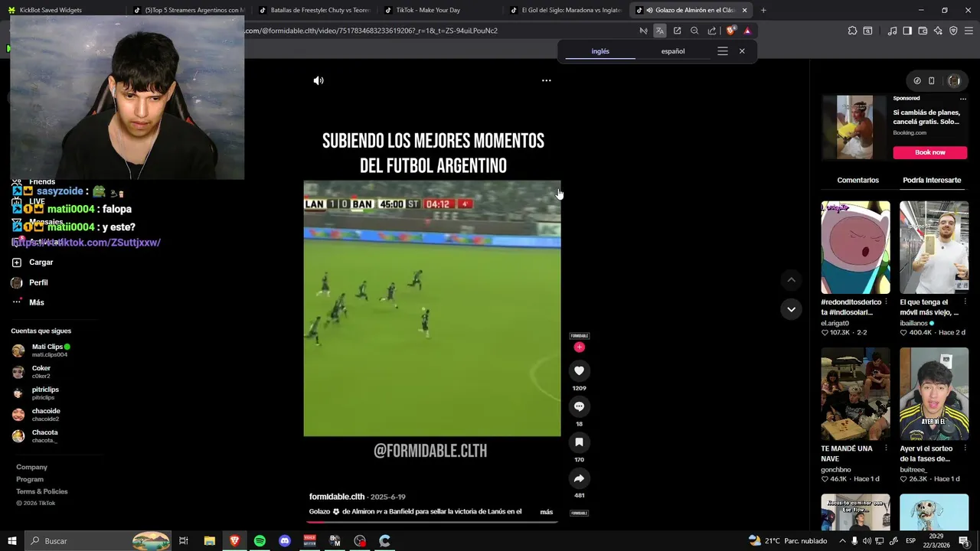Open the "AYER VI EL" video thumbnail
The width and height of the screenshot is (980, 551).
pyautogui.click(x=934, y=394)
